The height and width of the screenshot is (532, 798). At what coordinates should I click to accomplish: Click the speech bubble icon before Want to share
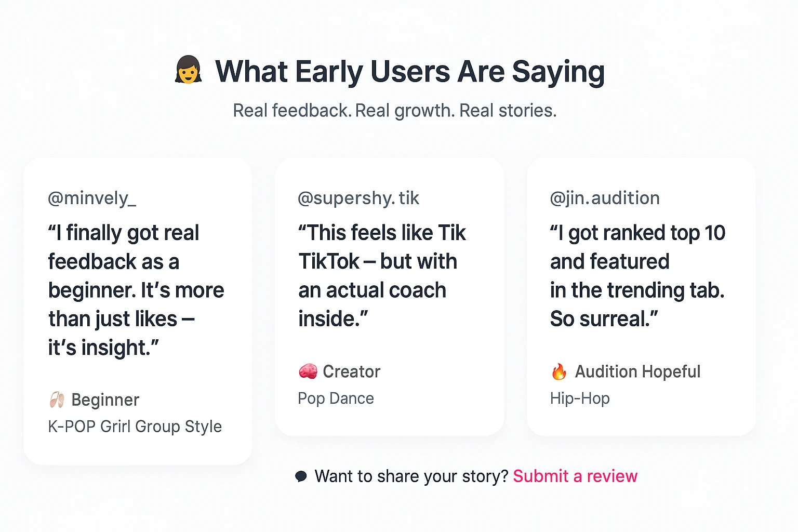point(301,476)
